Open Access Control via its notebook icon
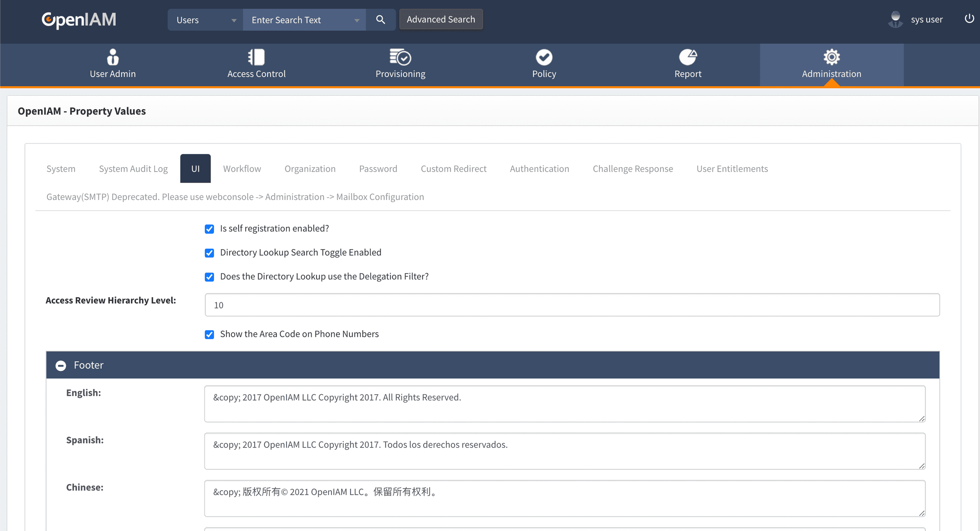This screenshot has height=531, width=980. [256, 57]
